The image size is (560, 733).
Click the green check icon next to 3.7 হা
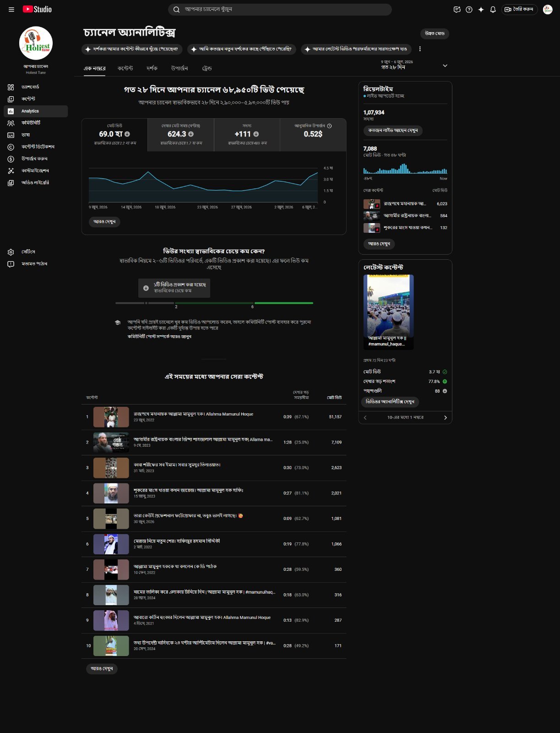pos(445,372)
